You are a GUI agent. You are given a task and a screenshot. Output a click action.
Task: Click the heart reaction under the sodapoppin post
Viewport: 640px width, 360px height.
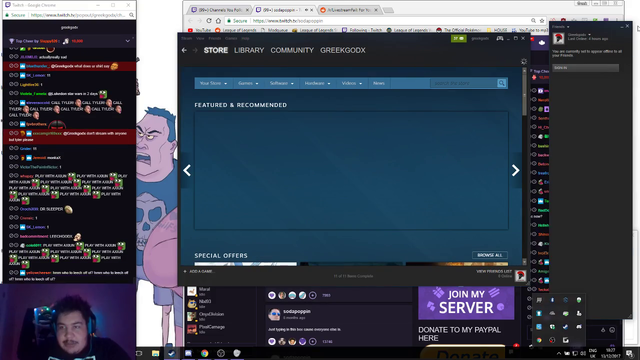pos(272,341)
